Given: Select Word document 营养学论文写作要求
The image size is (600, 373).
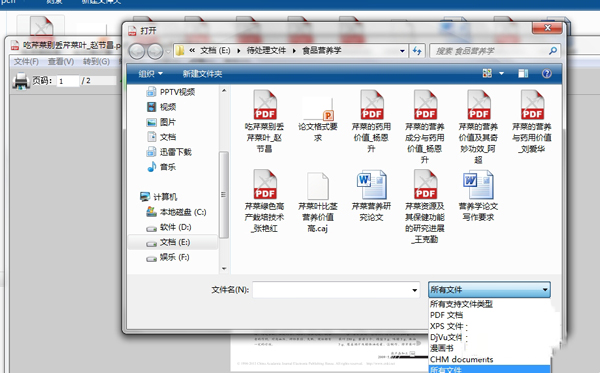Looking at the screenshot, I should point(479,196).
